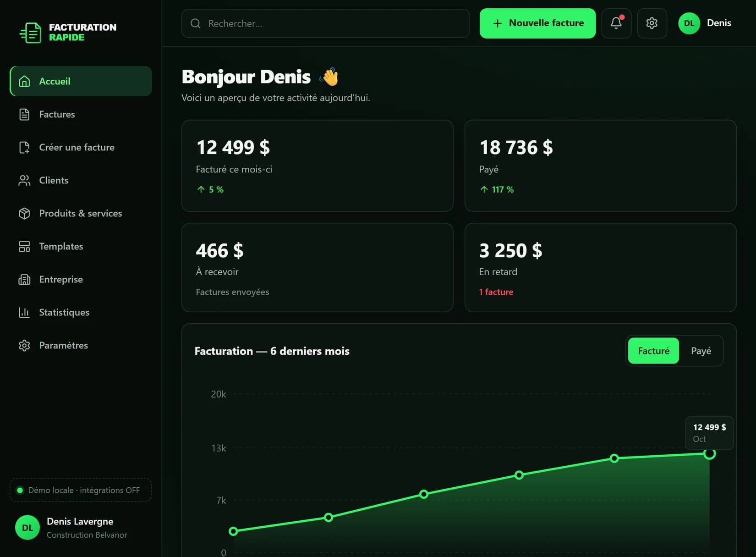Open Templates section label
This screenshot has height=557, width=756.
61,246
